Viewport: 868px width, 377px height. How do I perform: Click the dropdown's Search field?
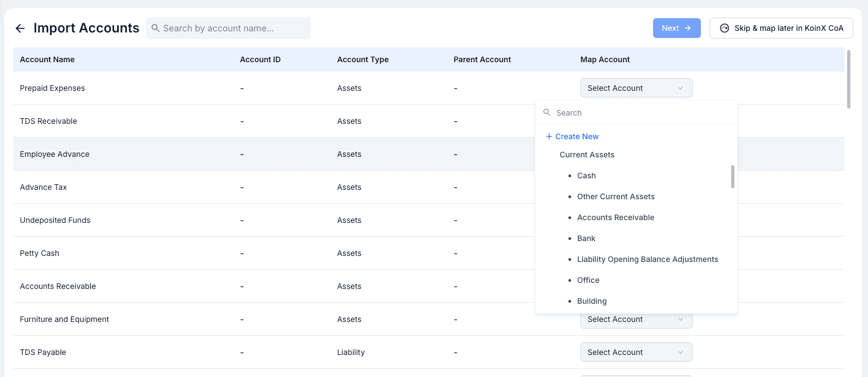636,113
